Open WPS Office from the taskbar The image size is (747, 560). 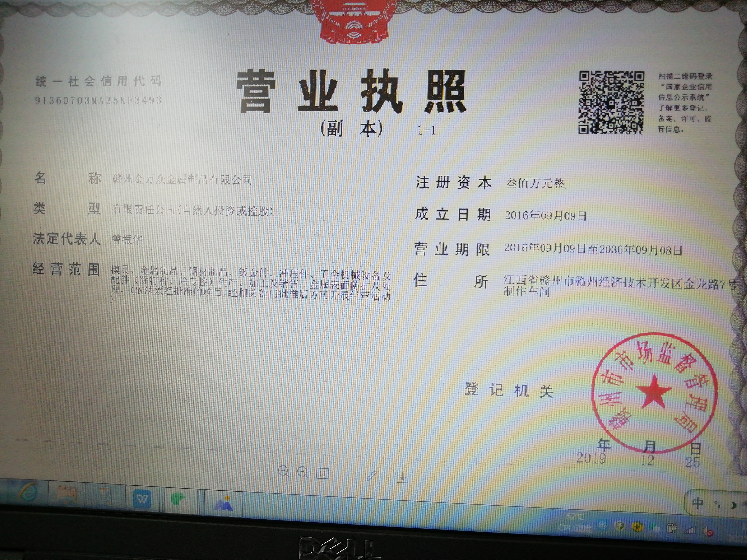coord(142,499)
